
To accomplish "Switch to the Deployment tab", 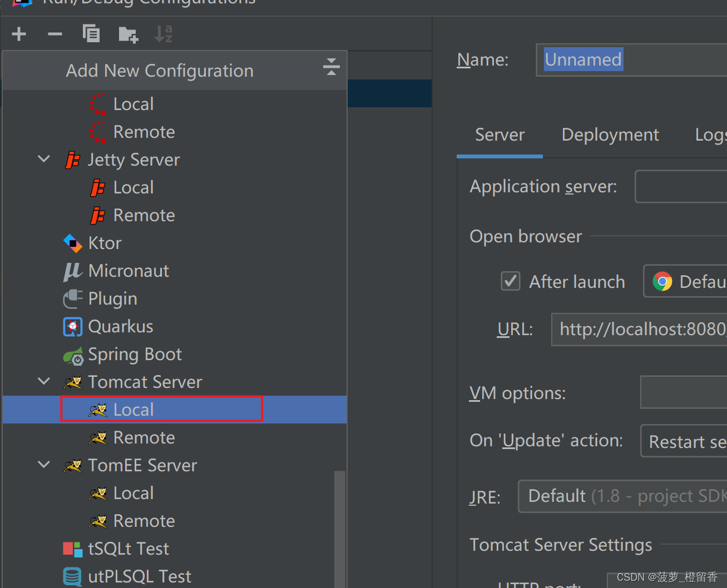I will pos(610,135).
